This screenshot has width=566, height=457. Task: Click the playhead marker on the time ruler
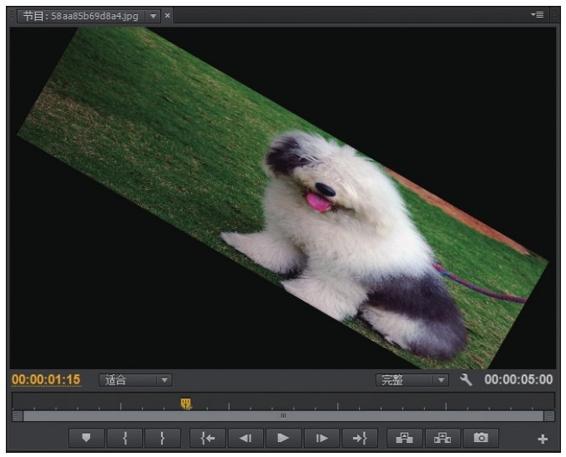[186, 403]
